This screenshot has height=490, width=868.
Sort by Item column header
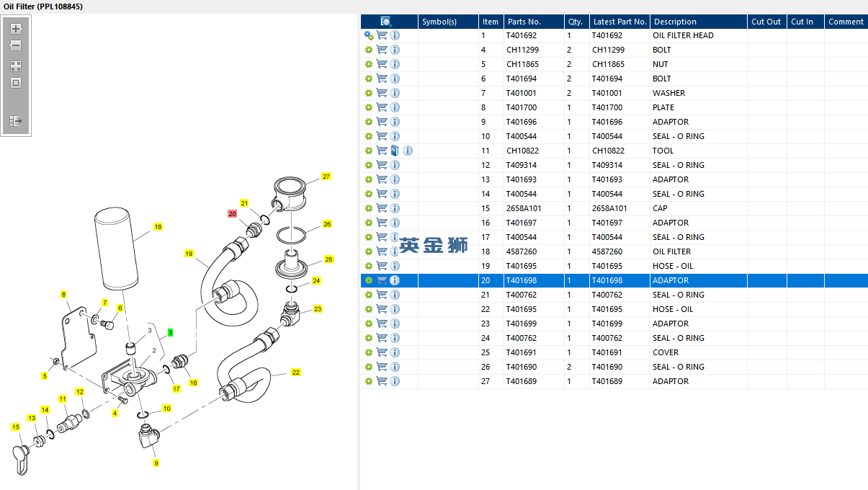491,22
